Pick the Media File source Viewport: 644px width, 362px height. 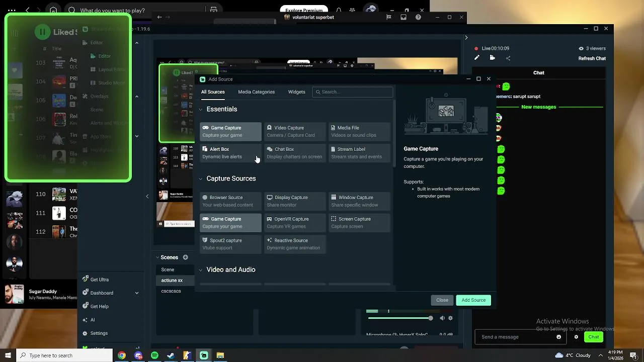359,131
